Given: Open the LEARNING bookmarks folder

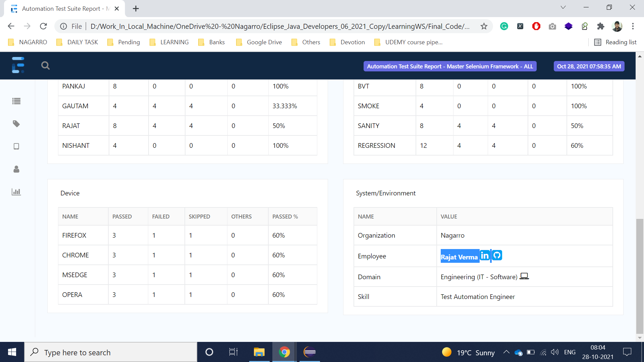Looking at the screenshot, I should 169,42.
